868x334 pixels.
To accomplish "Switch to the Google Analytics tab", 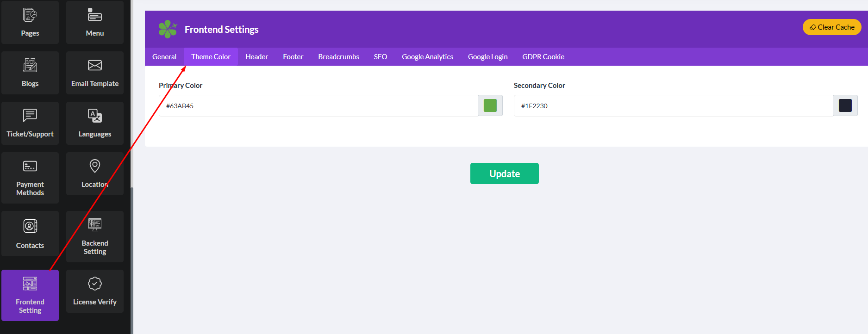I will pyautogui.click(x=427, y=57).
